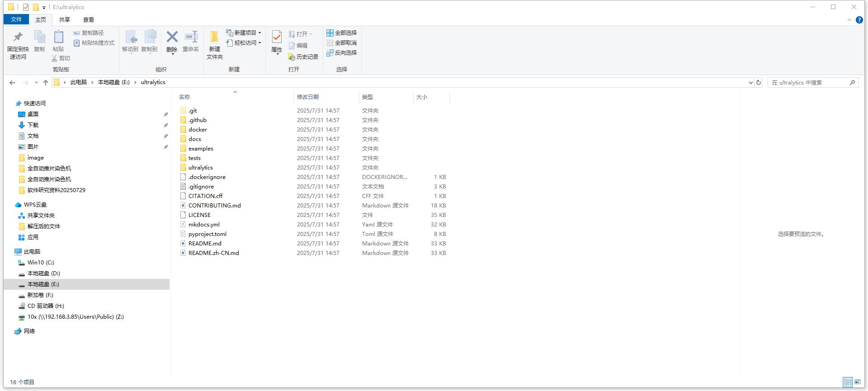This screenshot has height=391, width=868.
Task: Expand the address bar history dropdown
Action: (x=750, y=83)
